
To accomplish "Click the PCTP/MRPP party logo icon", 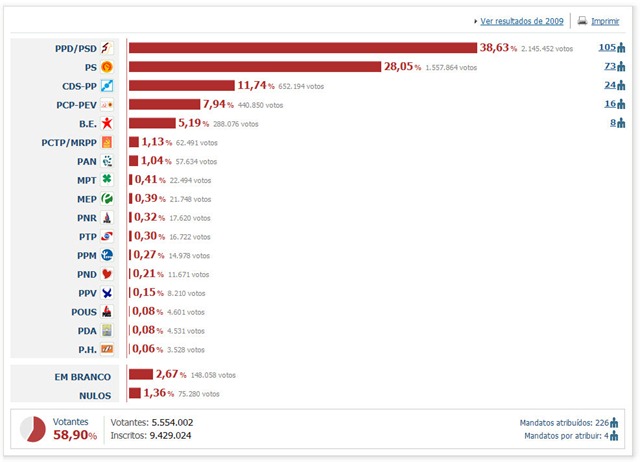I will pyautogui.click(x=107, y=142).
